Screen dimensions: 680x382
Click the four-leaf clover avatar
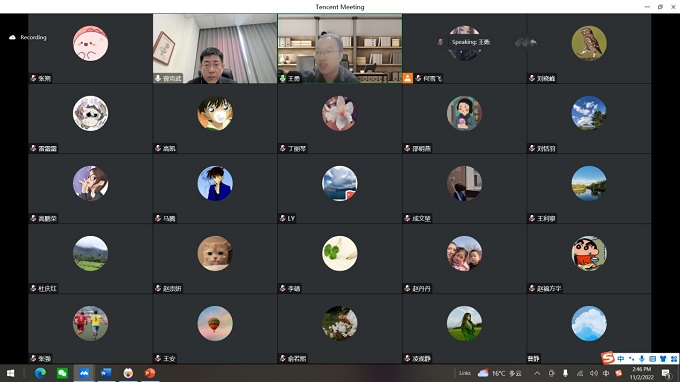[340, 253]
